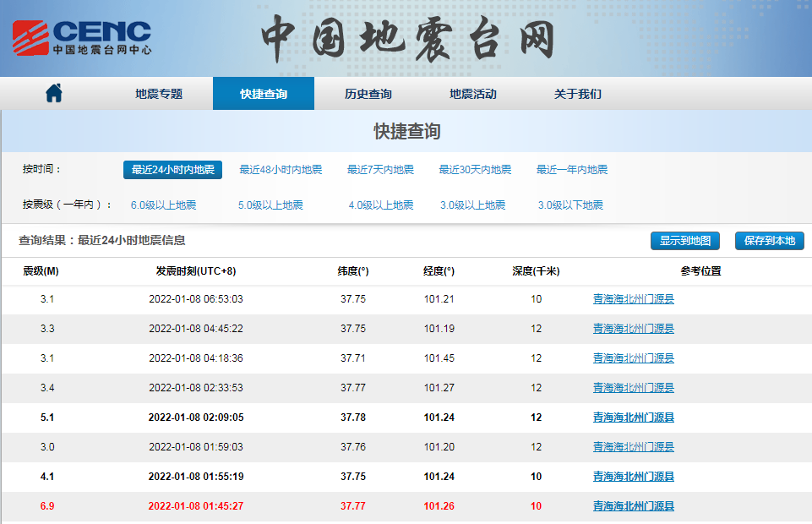Open the 历史查询 menu item
The image size is (812, 524).
coord(368,94)
